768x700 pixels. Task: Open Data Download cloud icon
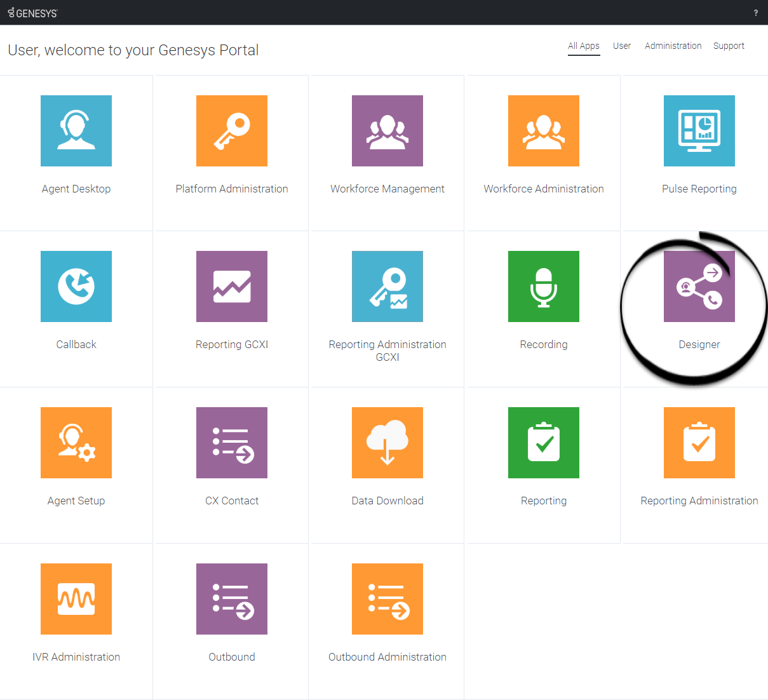tap(387, 443)
